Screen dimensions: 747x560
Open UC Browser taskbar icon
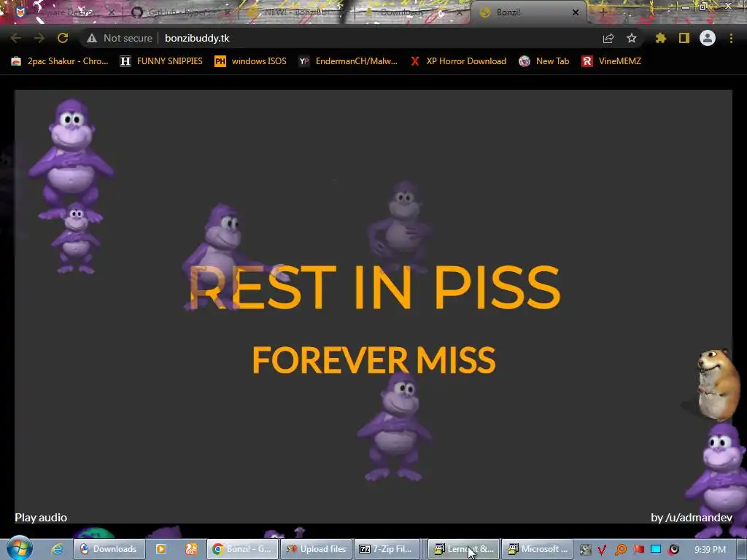[x=191, y=549]
